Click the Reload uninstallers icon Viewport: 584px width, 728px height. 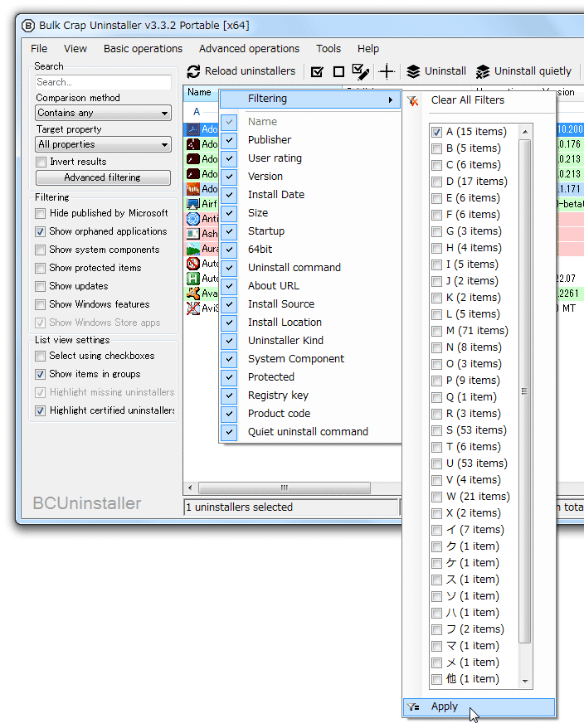(193, 71)
